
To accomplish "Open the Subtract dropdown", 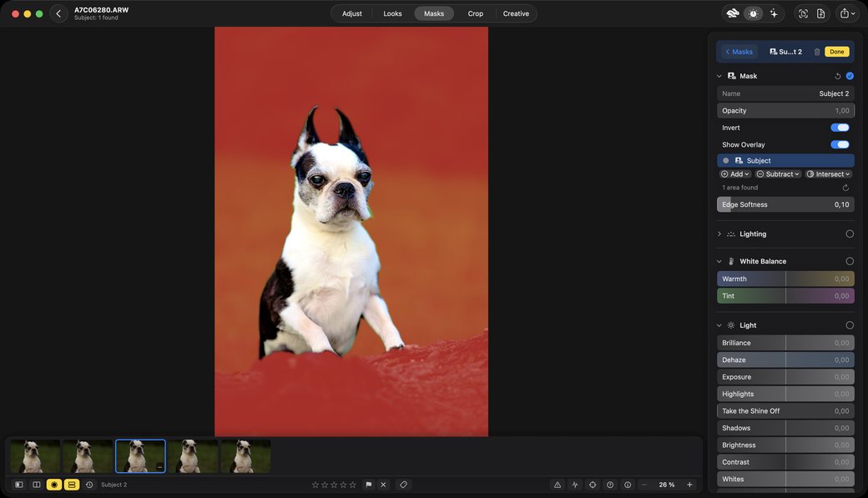I will (778, 174).
